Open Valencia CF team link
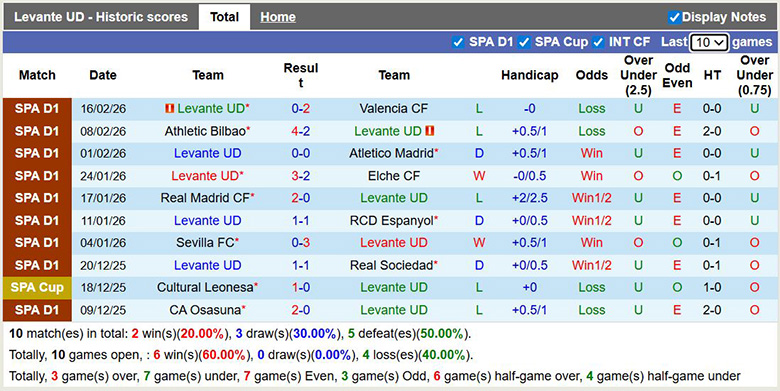This screenshot has height=391, width=780. 393,108
